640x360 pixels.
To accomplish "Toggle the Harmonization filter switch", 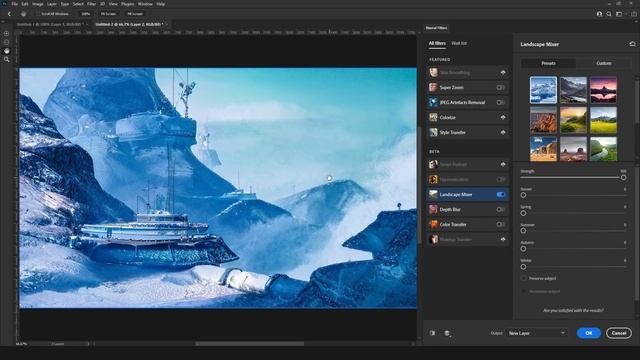I will (x=500, y=180).
